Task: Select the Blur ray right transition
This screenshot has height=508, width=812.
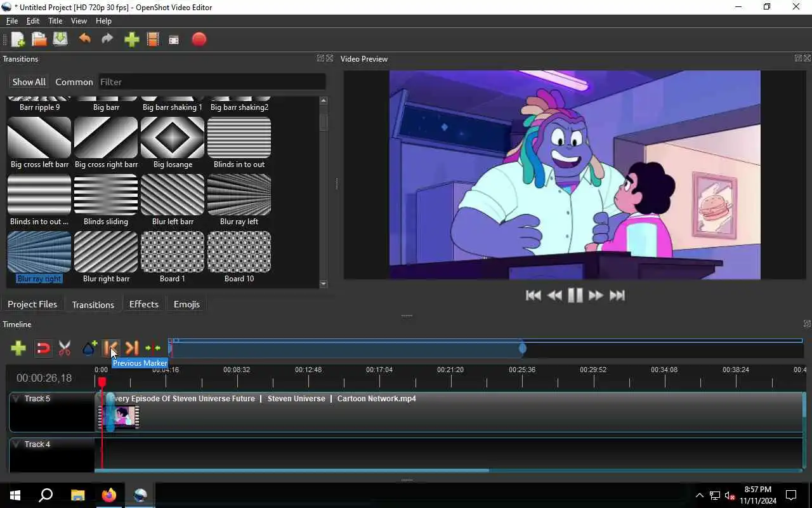Action: 39,258
